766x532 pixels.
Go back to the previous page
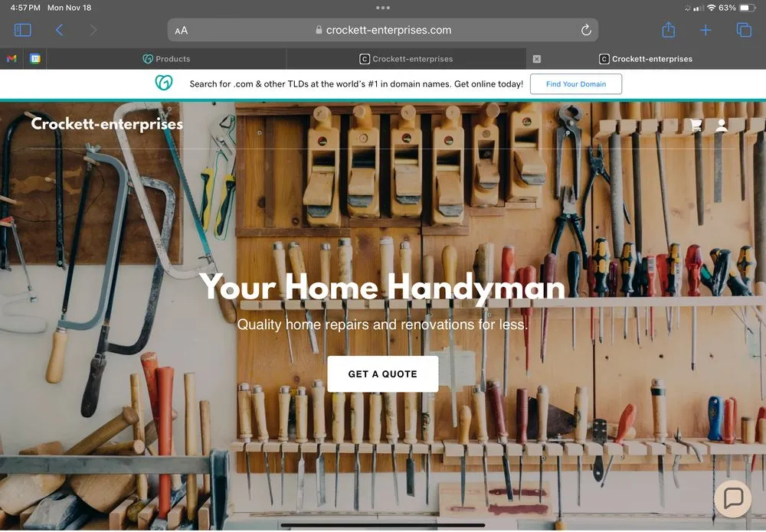[x=59, y=30]
